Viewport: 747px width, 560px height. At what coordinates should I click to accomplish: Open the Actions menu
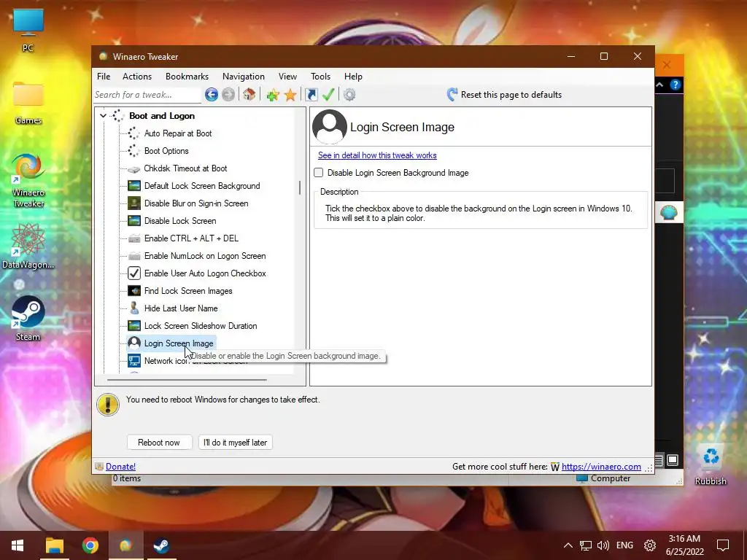137,76
